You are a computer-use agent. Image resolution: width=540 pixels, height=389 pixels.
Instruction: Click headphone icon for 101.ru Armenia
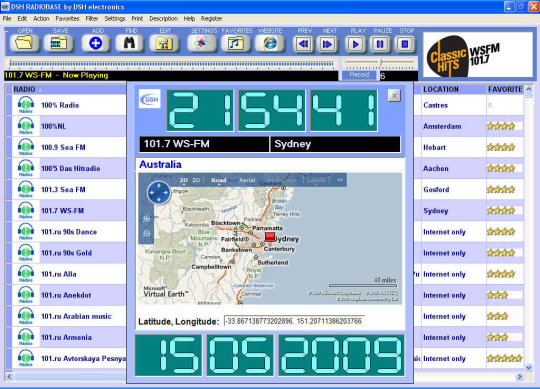point(26,337)
